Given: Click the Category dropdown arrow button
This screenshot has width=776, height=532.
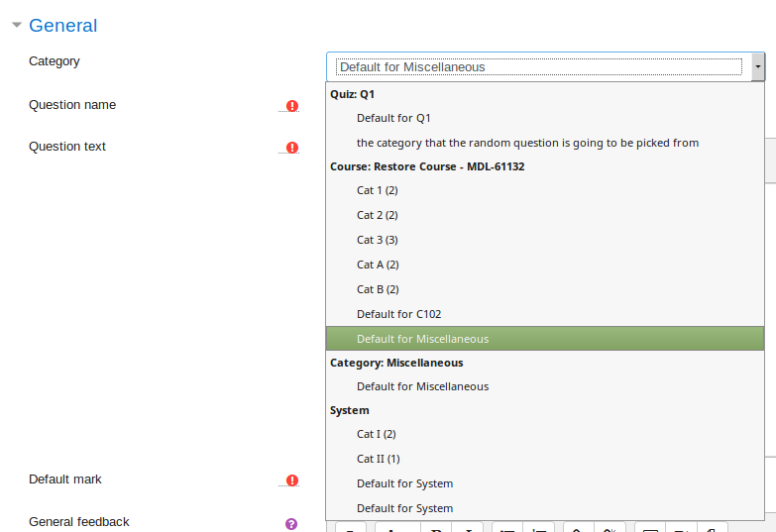Looking at the screenshot, I should click(758, 66).
